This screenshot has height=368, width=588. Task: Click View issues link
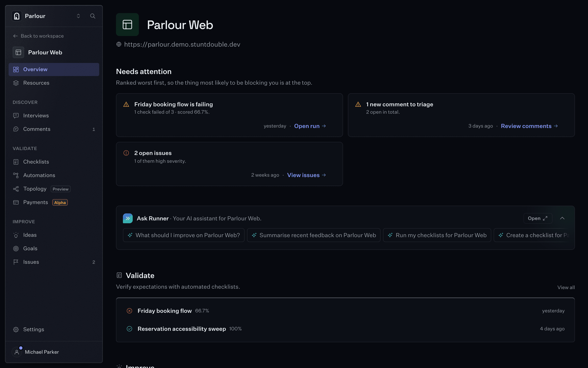[x=307, y=175]
